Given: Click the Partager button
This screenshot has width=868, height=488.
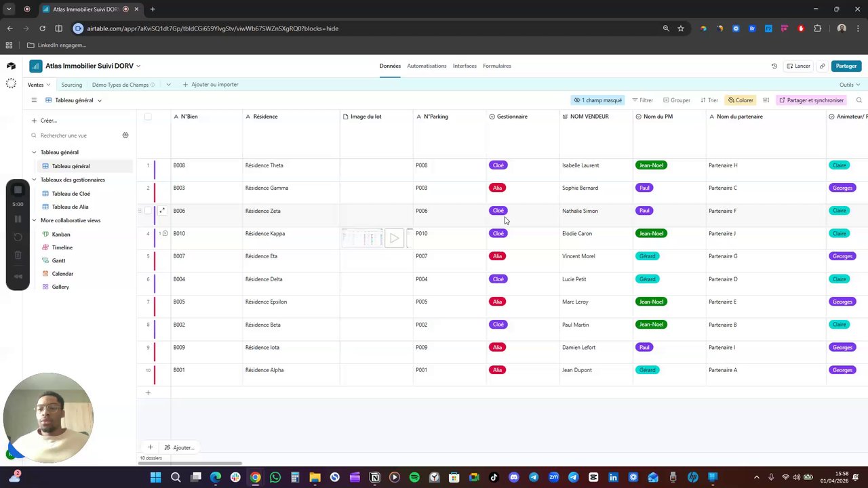Looking at the screenshot, I should pyautogui.click(x=846, y=66).
